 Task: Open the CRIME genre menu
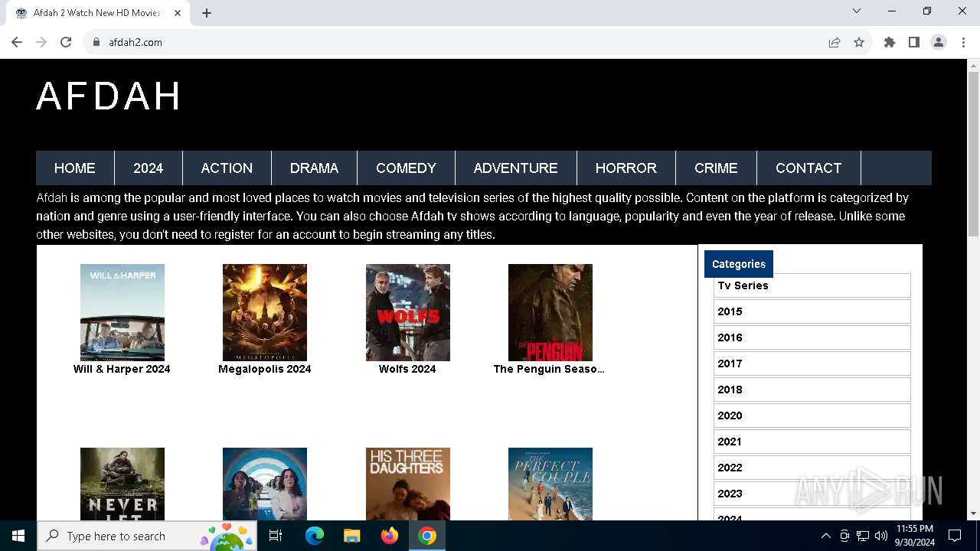click(716, 168)
